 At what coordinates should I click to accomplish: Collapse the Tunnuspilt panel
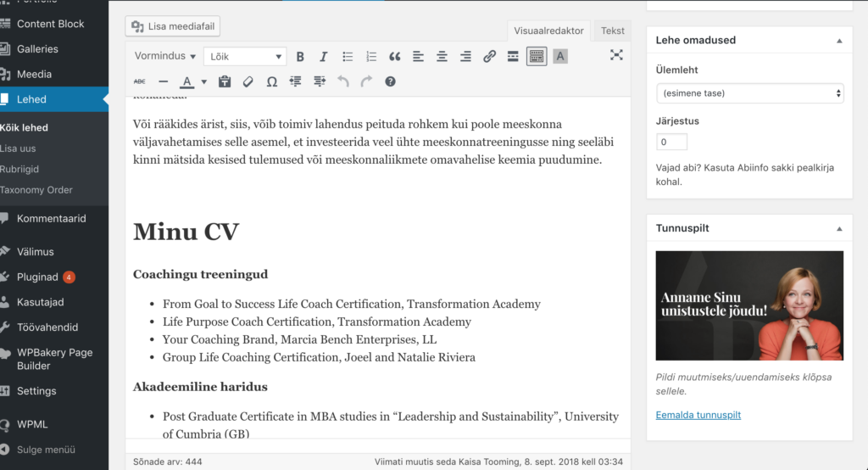839,228
